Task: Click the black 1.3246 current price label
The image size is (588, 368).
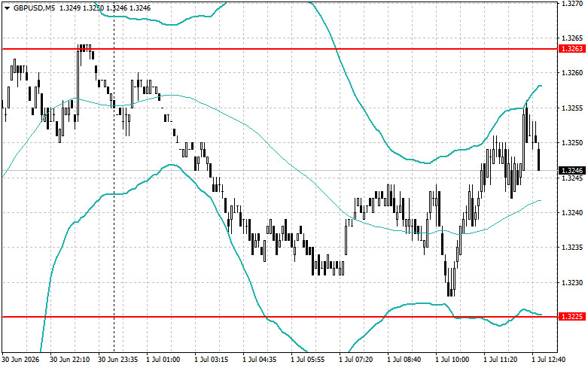Action: 572,171
